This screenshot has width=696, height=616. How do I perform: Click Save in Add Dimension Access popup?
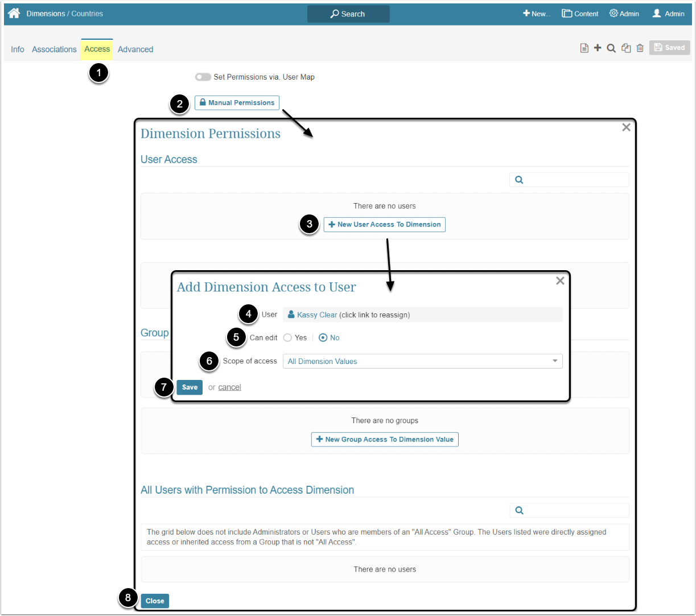[x=190, y=387]
